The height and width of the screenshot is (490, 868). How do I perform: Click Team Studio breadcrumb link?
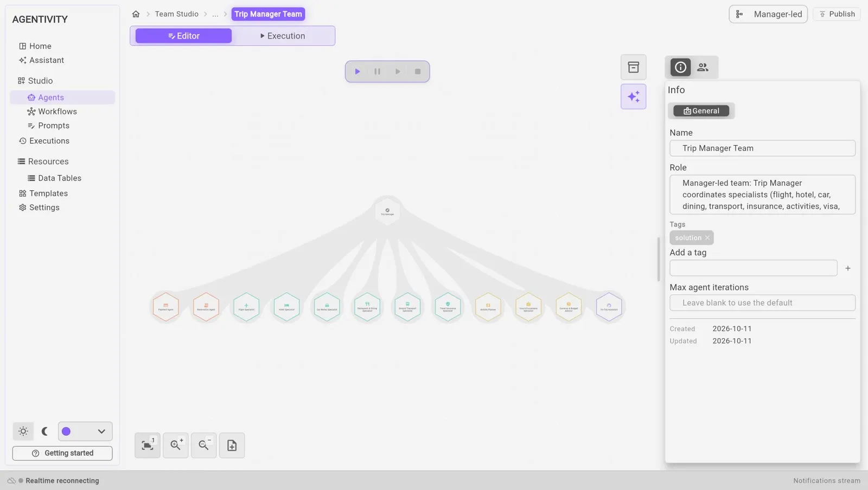click(177, 14)
